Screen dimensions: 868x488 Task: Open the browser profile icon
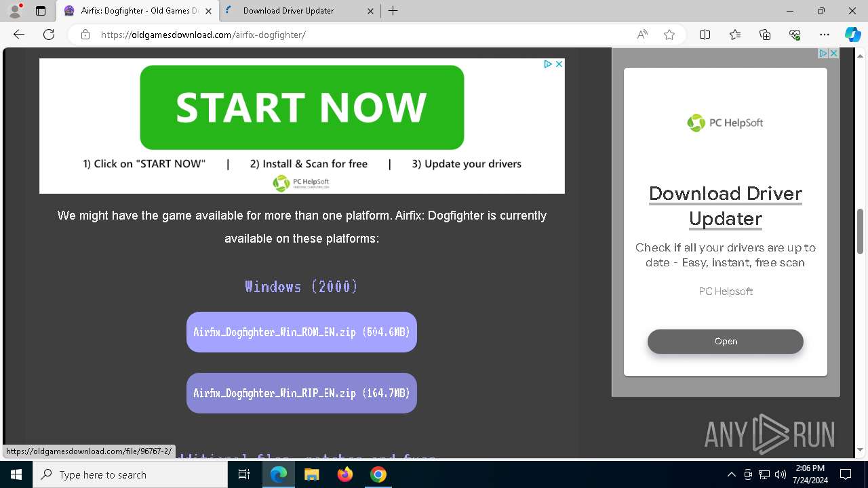[15, 11]
